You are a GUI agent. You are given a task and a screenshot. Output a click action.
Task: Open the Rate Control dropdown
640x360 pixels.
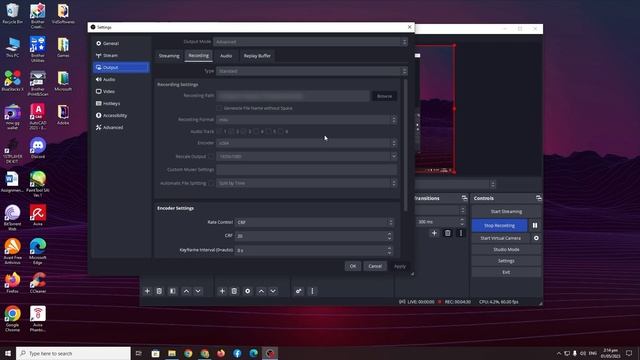[314, 222]
